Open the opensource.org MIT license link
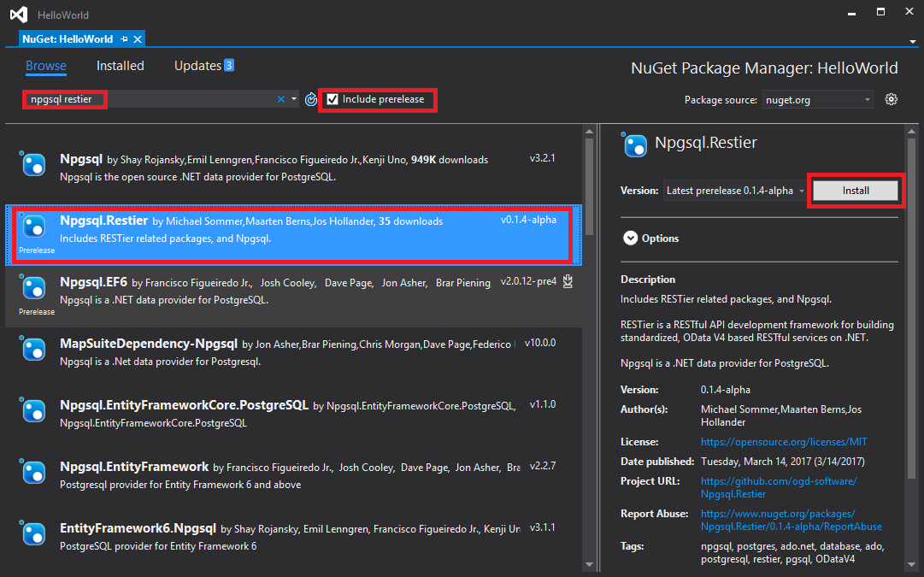 tap(784, 441)
